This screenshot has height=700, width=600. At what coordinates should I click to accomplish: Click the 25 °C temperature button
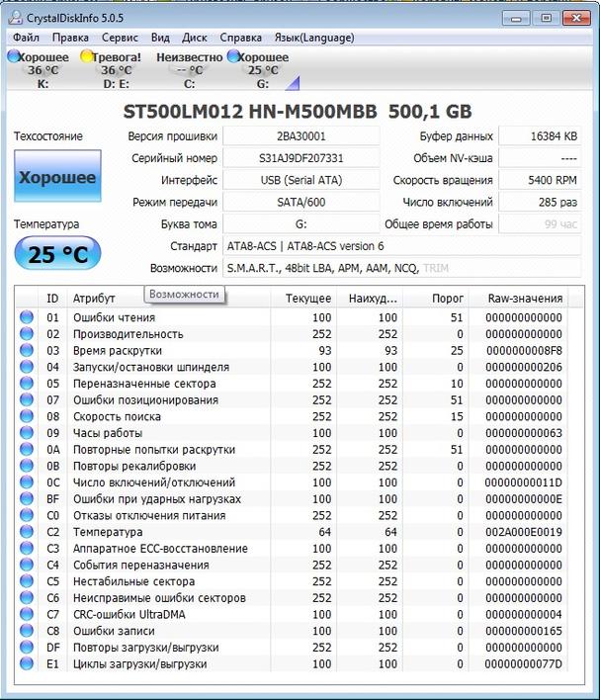point(57,253)
